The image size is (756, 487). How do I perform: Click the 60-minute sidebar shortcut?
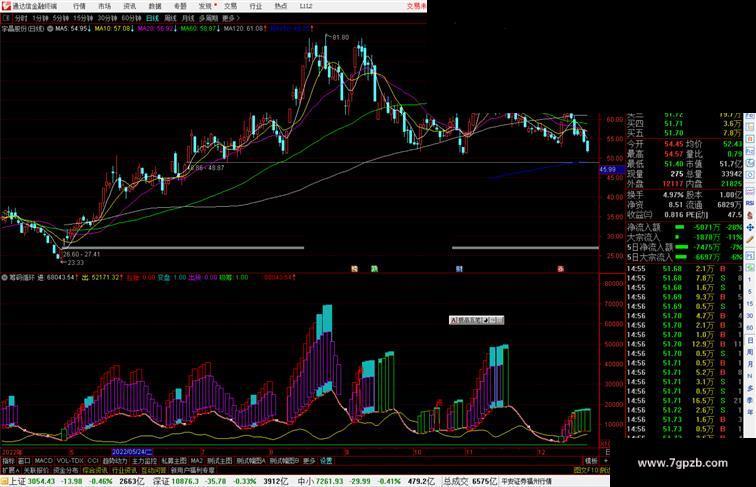[750, 328]
